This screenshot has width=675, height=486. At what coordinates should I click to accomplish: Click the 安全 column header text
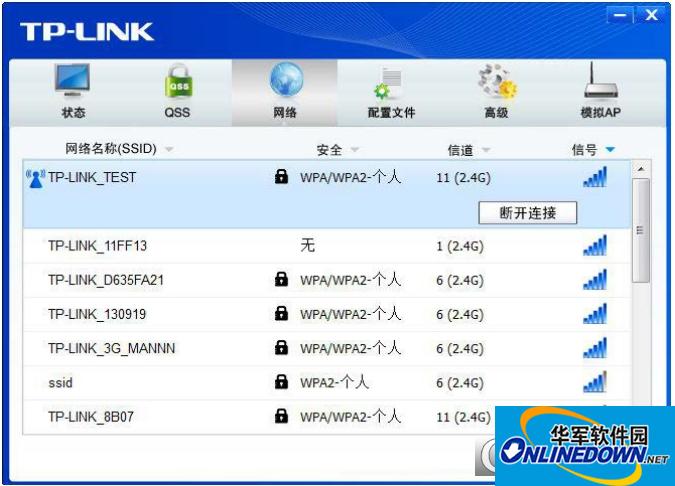click(329, 150)
